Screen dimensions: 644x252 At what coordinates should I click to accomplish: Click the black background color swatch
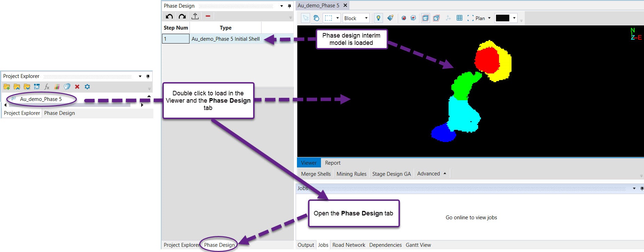(502, 18)
